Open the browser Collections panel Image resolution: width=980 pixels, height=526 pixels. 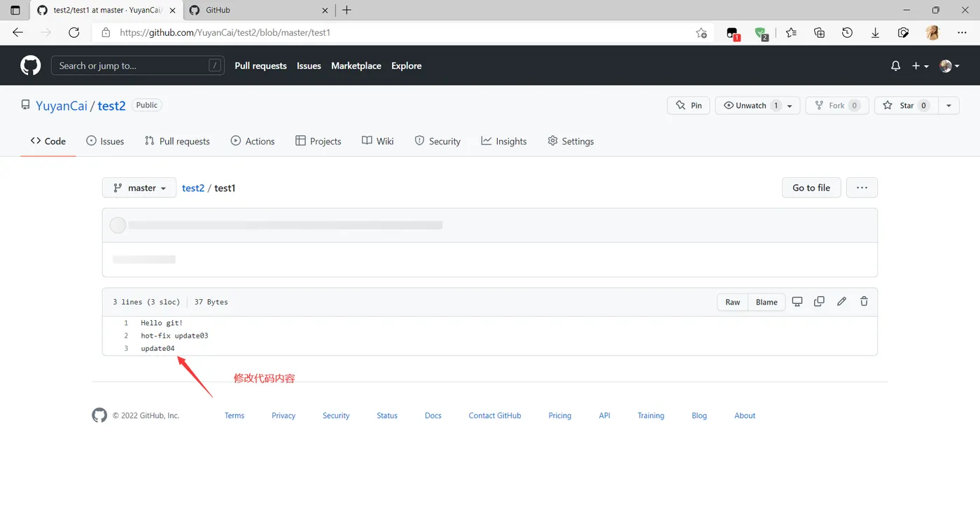tap(820, 33)
